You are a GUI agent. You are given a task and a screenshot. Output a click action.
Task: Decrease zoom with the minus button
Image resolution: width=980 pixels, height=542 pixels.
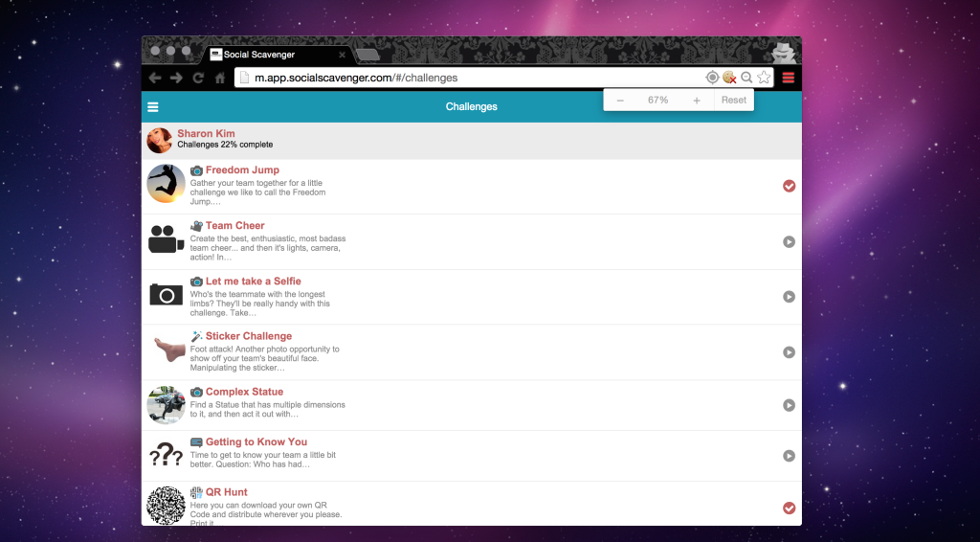click(x=620, y=101)
